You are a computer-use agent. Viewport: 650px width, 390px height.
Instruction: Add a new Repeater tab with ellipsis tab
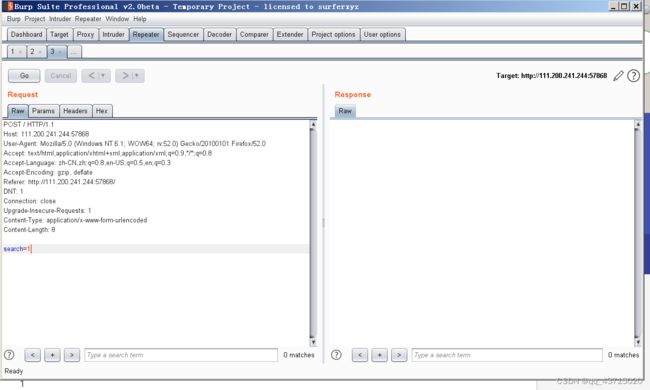pos(74,52)
